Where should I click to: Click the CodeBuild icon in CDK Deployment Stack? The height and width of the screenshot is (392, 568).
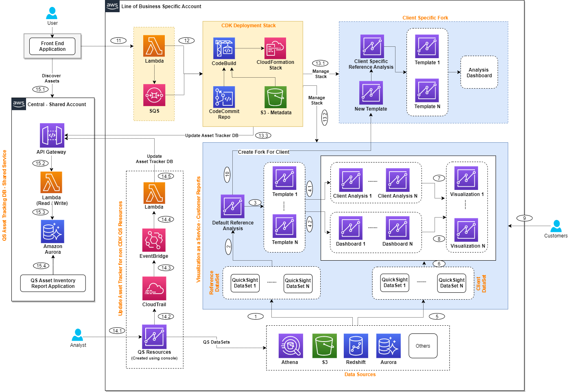pyautogui.click(x=224, y=48)
